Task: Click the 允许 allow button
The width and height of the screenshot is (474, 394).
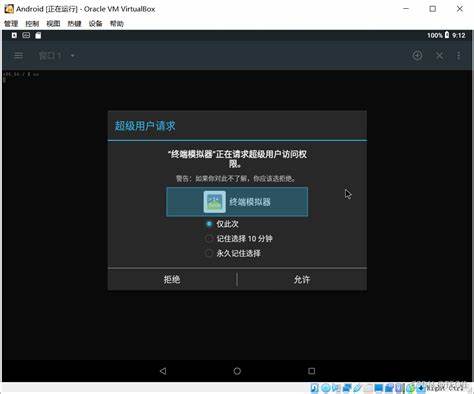Action: [302, 279]
